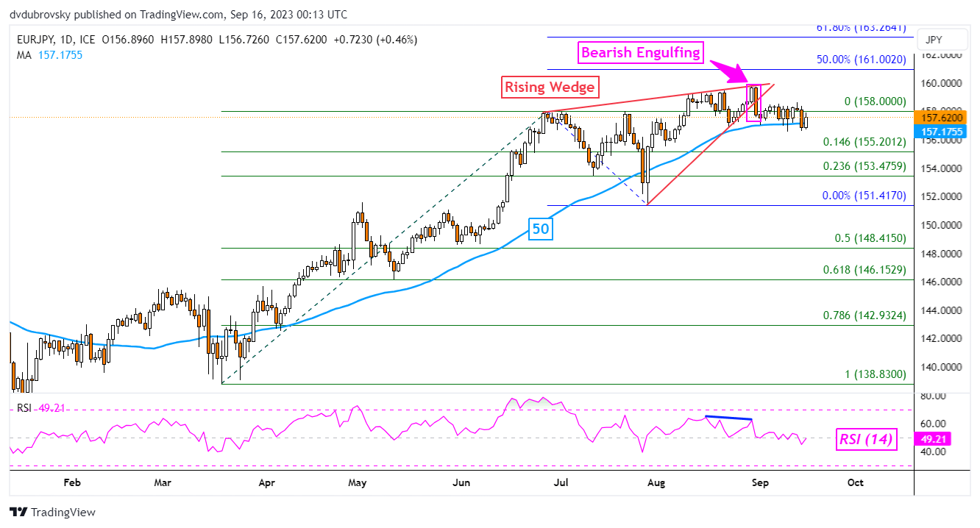Click the Sep label on time axis
Screen dimensions: 980x528
click(760, 483)
